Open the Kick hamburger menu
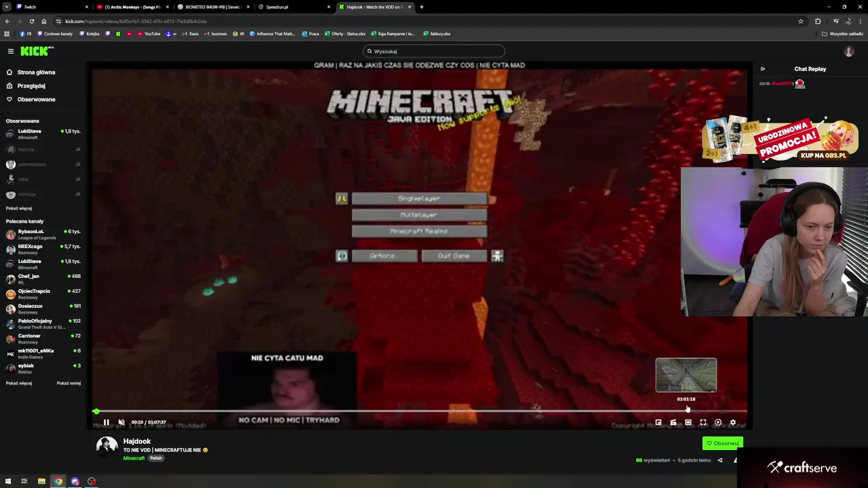Screen dimensions: 868x488 (x=11, y=51)
